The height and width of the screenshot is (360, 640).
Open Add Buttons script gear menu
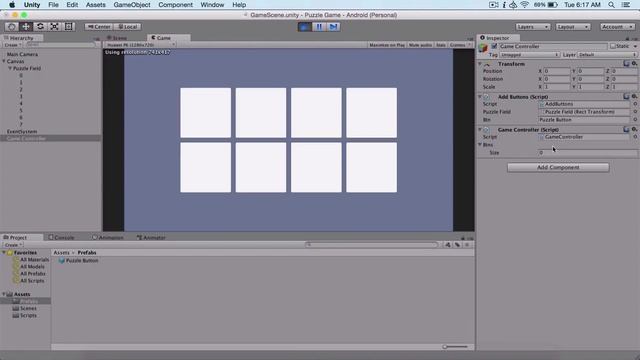point(634,97)
